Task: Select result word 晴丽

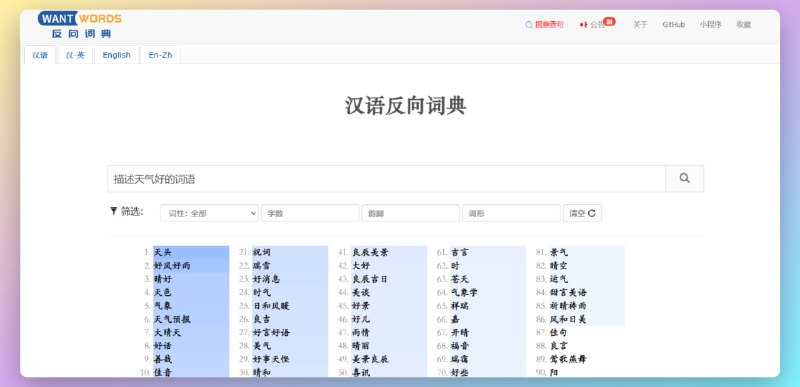Action: tap(361, 346)
